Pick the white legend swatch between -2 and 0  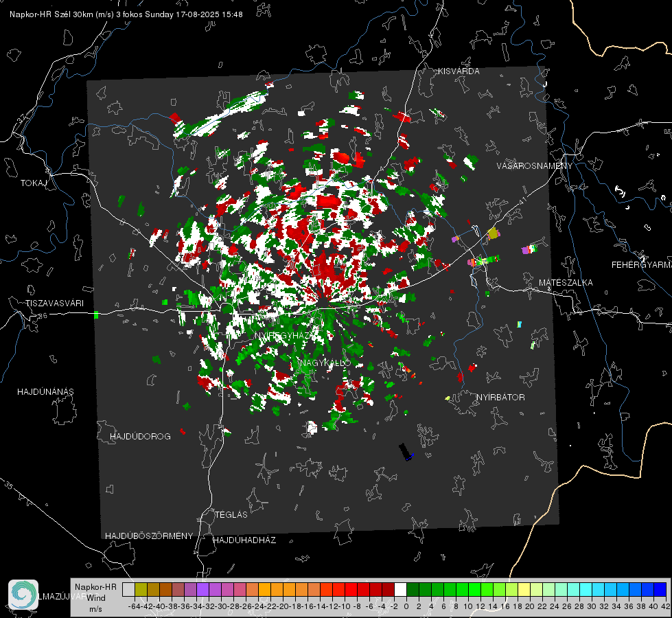400,590
